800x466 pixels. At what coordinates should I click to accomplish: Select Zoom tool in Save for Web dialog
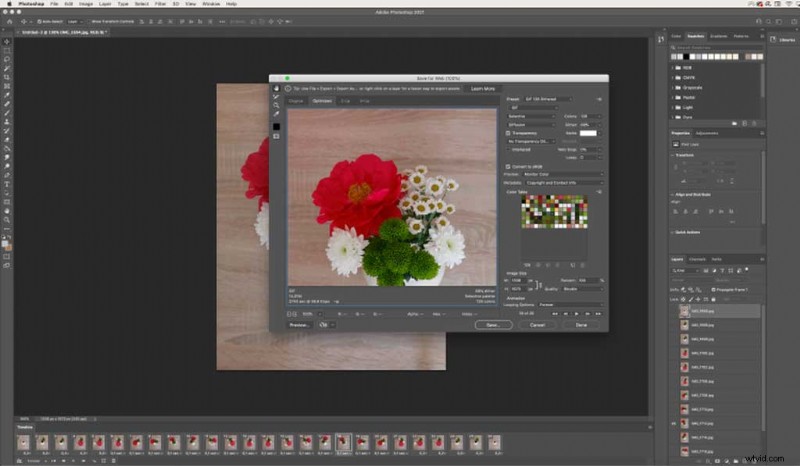click(277, 106)
